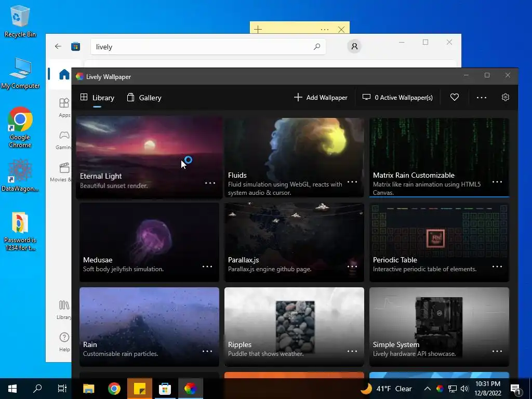Viewport: 532px width, 399px height.
Task: Open Help in Microsoft Store sidebar
Action: click(x=64, y=342)
